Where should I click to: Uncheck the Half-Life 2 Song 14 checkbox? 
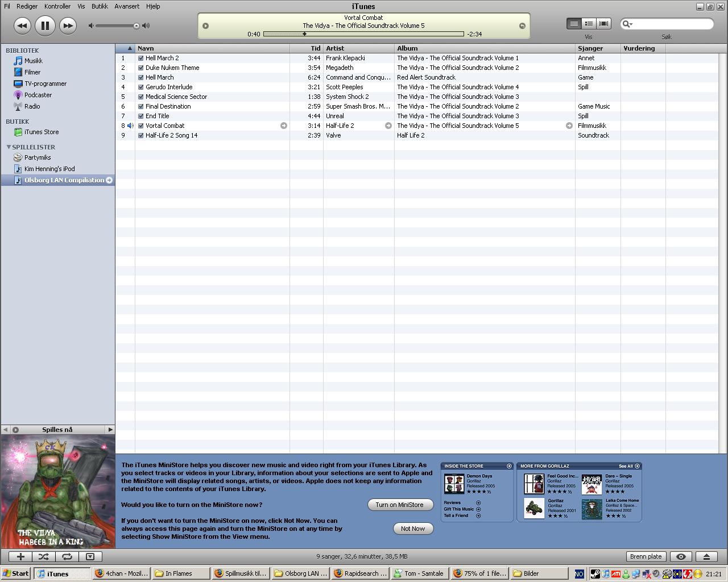click(x=140, y=135)
